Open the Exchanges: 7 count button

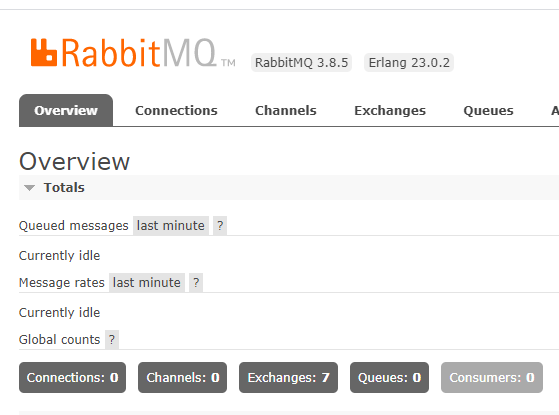pos(288,378)
